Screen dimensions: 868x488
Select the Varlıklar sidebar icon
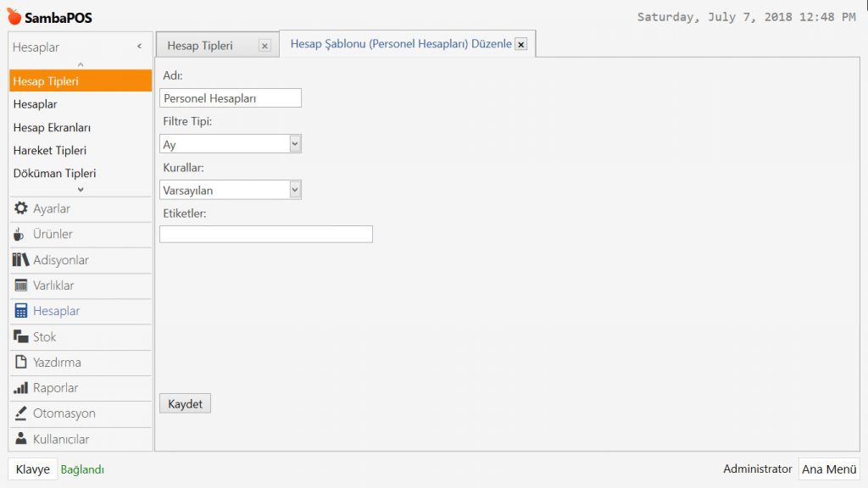[x=21, y=286]
